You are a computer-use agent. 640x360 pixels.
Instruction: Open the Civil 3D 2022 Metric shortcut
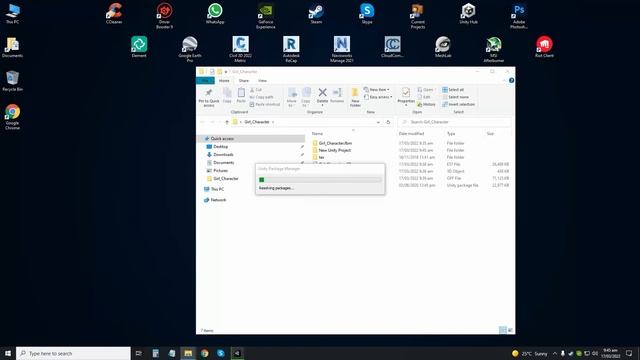[x=240, y=49]
